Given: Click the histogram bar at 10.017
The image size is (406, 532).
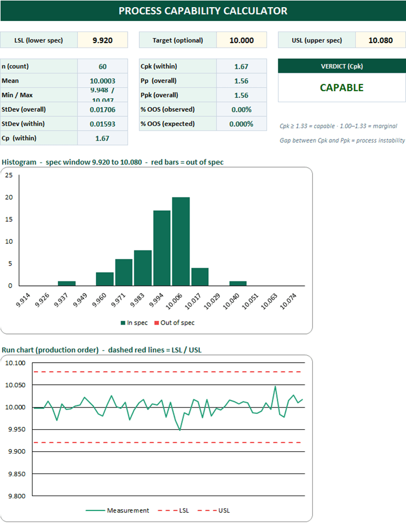Looking at the screenshot, I should click(x=200, y=277).
